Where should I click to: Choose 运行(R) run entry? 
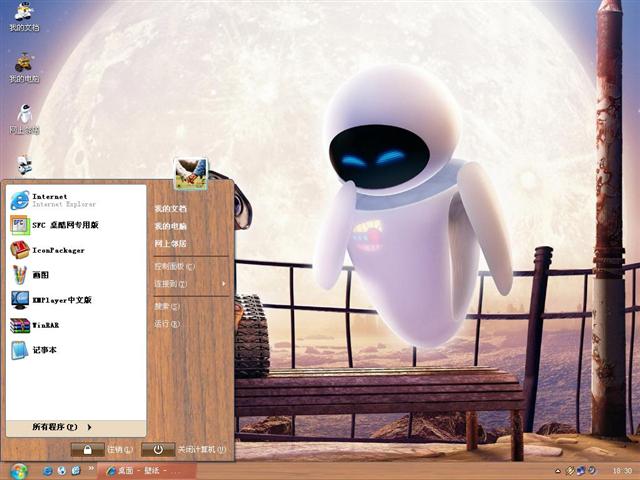[167, 324]
